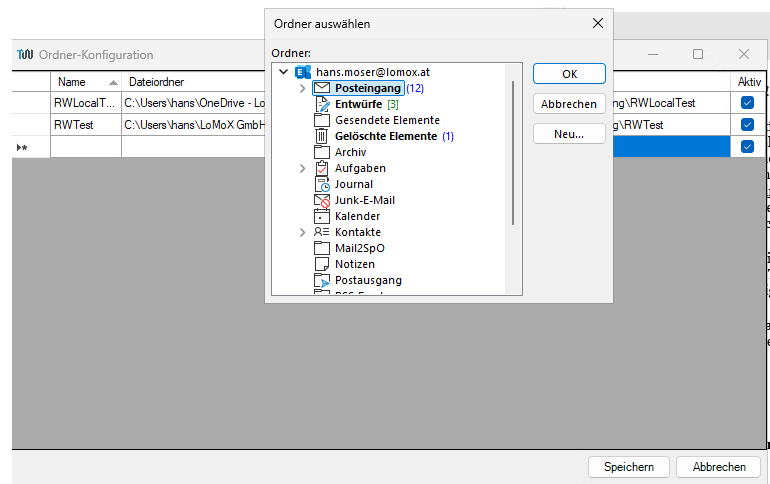Click the Archiv folder icon

click(322, 152)
